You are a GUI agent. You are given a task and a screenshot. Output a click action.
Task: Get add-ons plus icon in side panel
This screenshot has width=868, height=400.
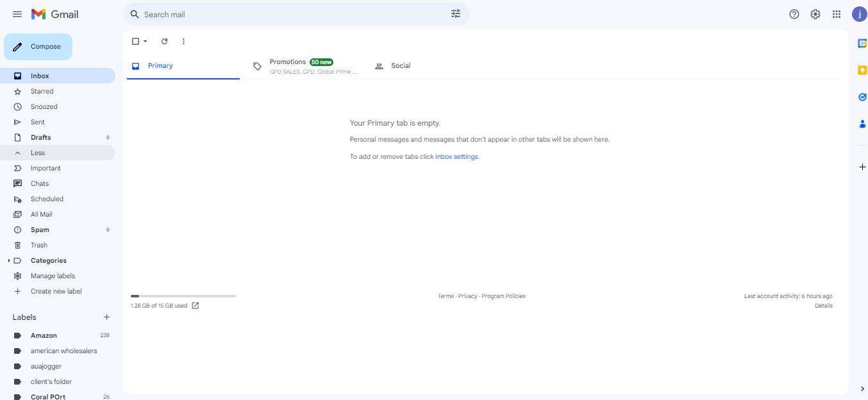point(862,167)
